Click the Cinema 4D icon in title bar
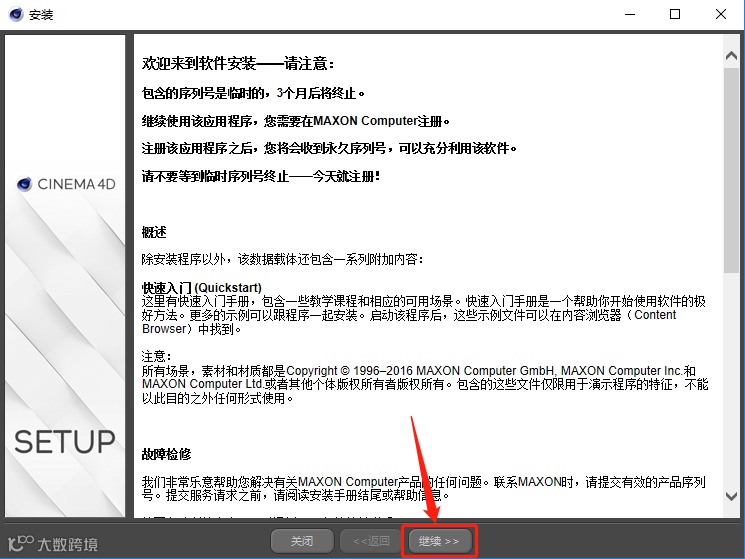The height and width of the screenshot is (559, 745). (x=16, y=14)
